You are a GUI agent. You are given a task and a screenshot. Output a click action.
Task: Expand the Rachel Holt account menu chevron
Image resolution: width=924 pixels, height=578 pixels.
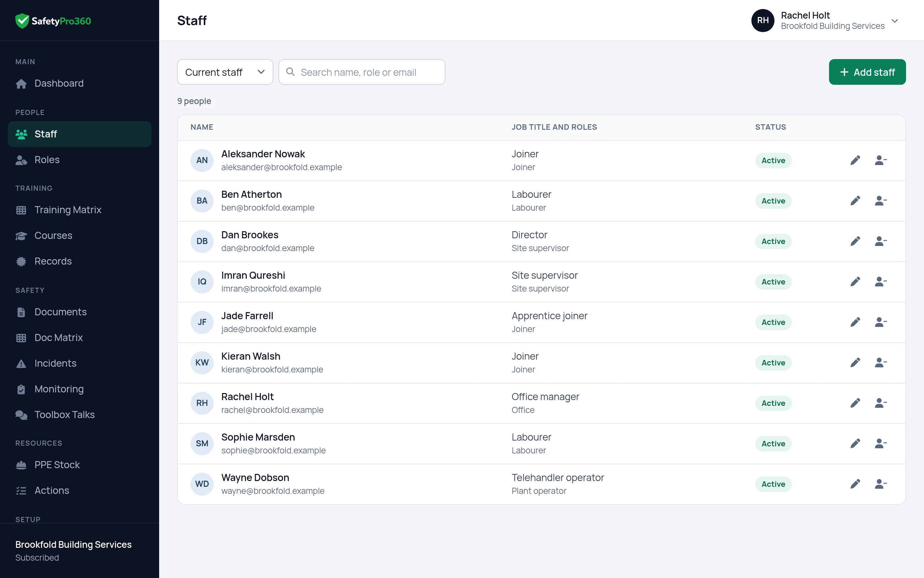point(894,21)
